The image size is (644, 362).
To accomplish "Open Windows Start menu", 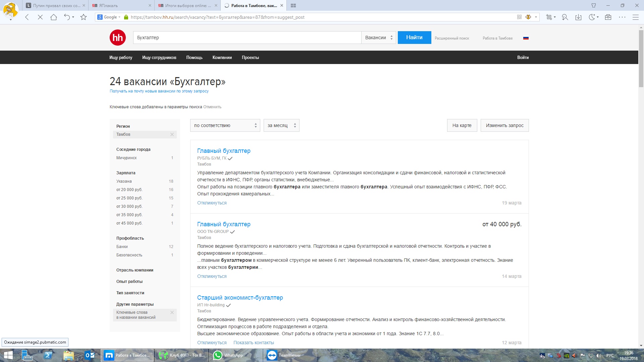I will 8,355.
